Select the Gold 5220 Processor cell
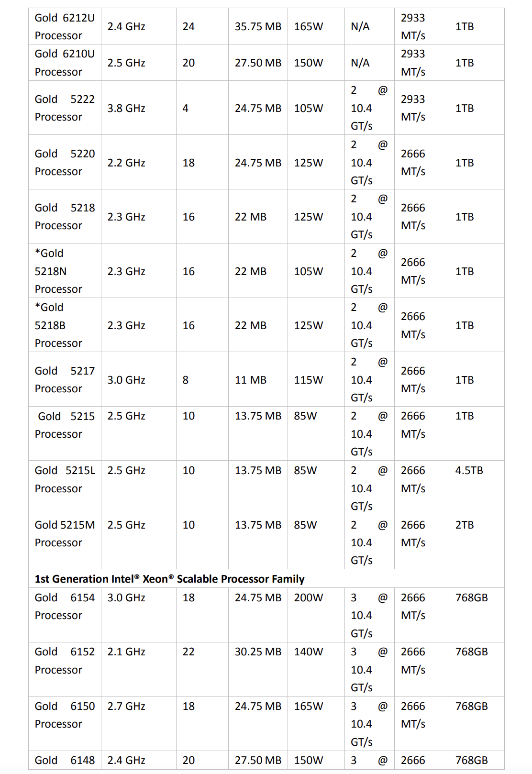This screenshot has width=532, height=774. (x=65, y=163)
